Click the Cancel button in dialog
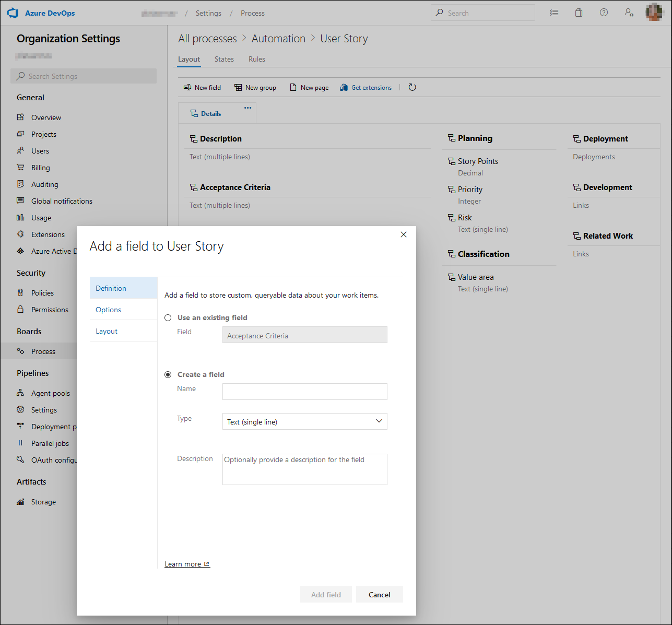Image resolution: width=672 pixels, height=625 pixels. 380,594
